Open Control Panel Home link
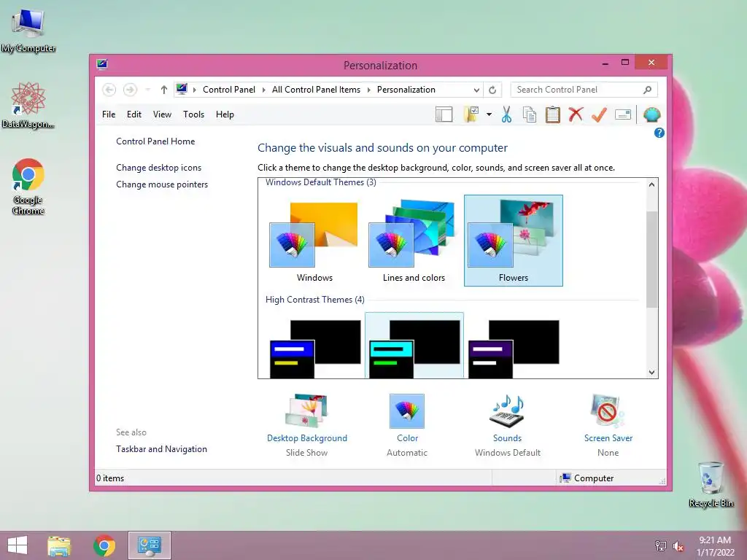 (x=155, y=141)
